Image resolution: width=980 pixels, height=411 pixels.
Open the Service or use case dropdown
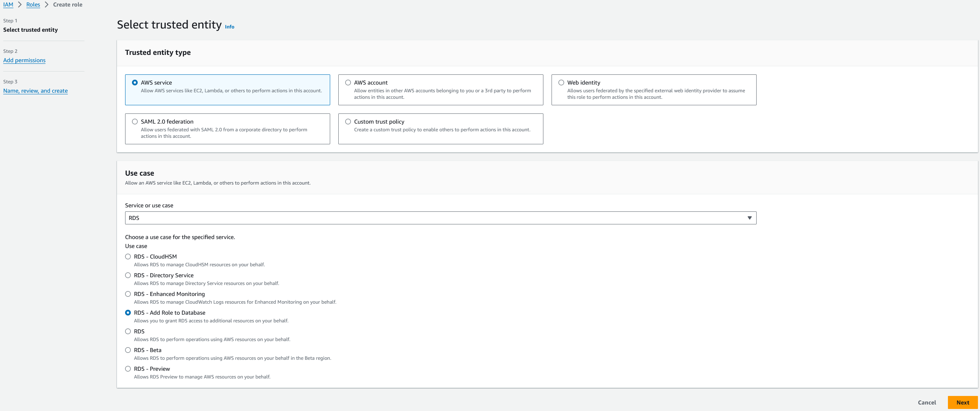(x=440, y=218)
